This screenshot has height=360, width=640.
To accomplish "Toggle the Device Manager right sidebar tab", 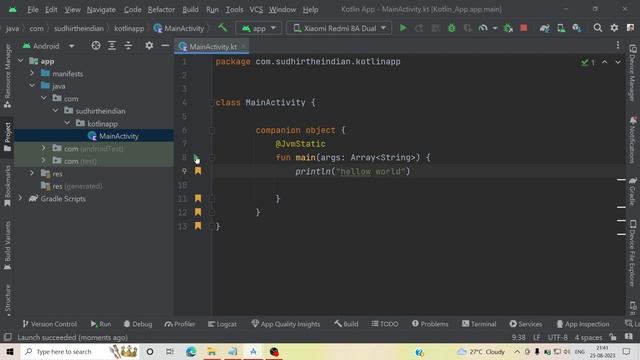I will [x=632, y=73].
